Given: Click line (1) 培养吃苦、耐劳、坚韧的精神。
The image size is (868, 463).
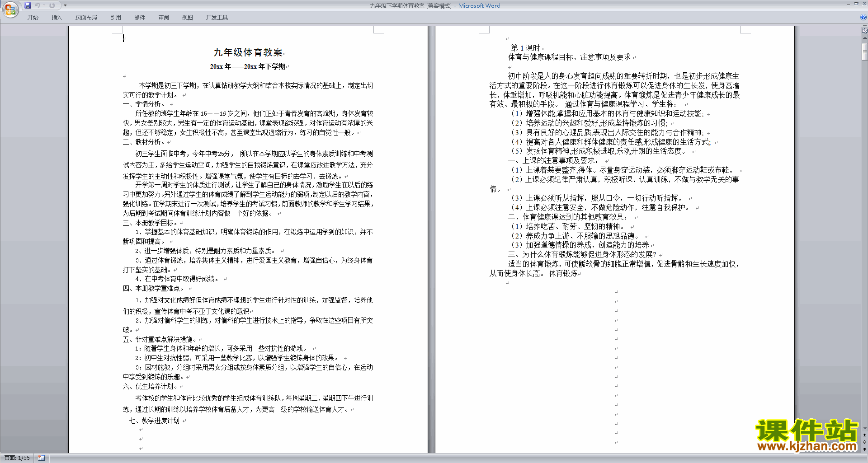Looking at the screenshot, I should [x=569, y=227].
